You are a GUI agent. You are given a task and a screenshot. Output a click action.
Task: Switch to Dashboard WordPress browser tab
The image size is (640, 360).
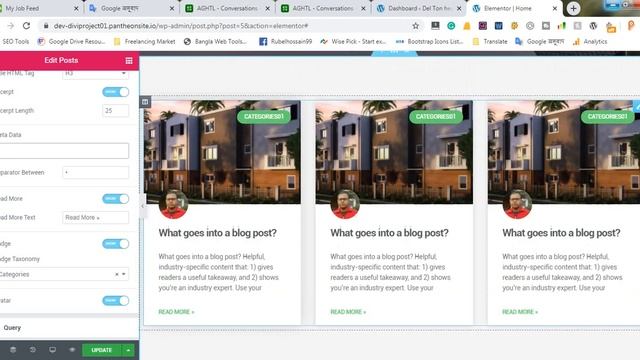(x=418, y=8)
